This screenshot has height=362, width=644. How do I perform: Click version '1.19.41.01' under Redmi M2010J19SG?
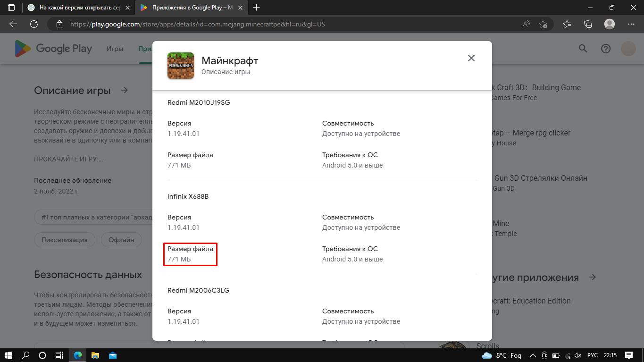coord(184,134)
